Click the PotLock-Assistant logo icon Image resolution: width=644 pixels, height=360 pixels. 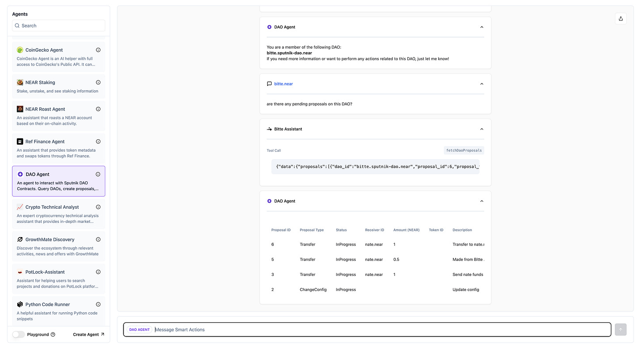pyautogui.click(x=20, y=272)
